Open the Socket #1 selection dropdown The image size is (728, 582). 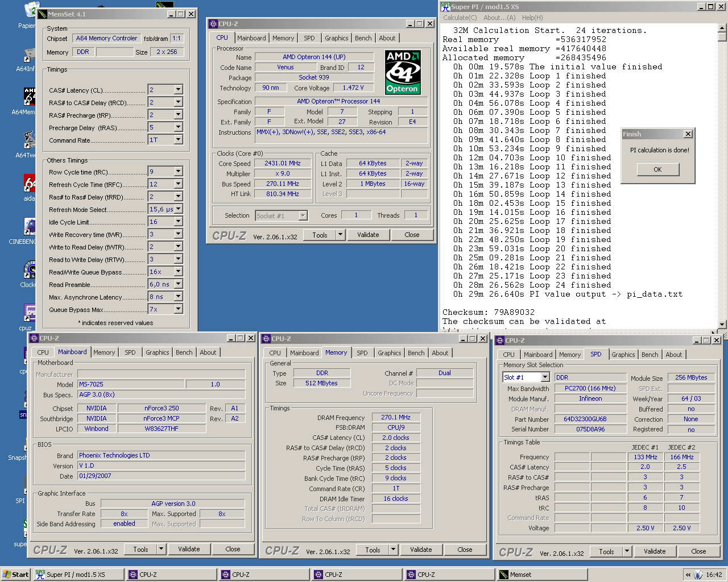[303, 215]
